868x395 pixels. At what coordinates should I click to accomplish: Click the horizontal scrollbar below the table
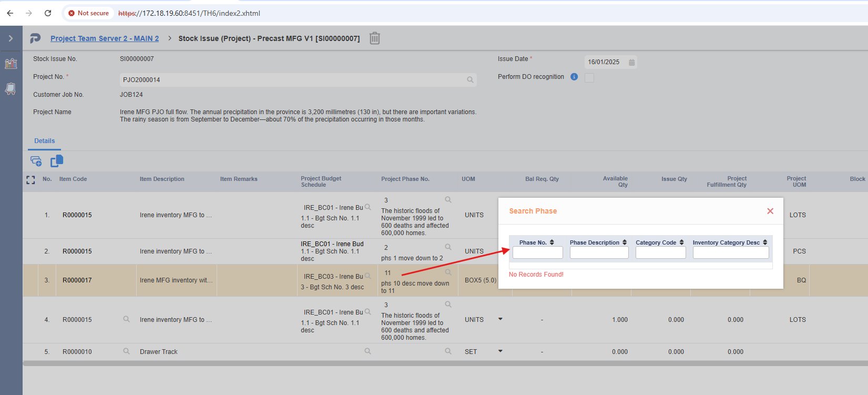tap(445, 363)
